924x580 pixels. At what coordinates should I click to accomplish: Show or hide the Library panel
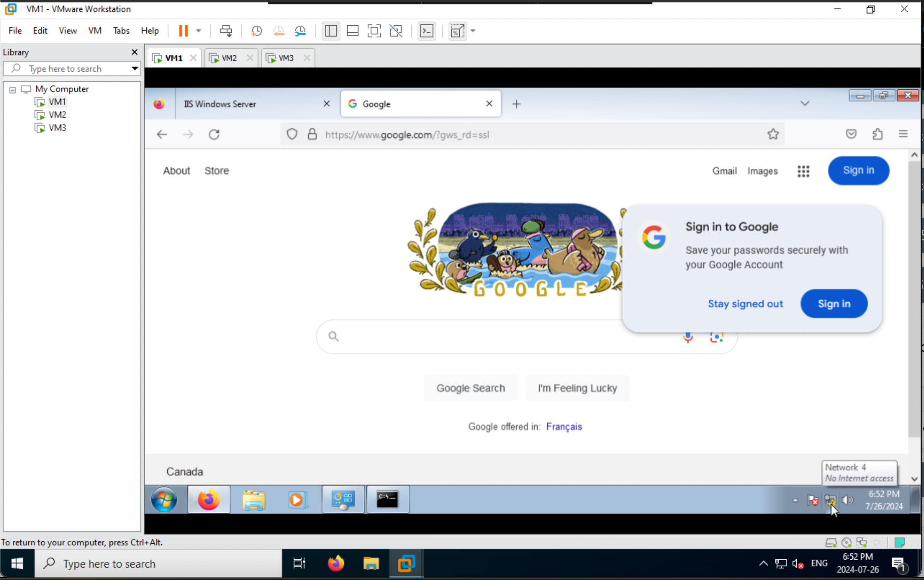point(331,31)
